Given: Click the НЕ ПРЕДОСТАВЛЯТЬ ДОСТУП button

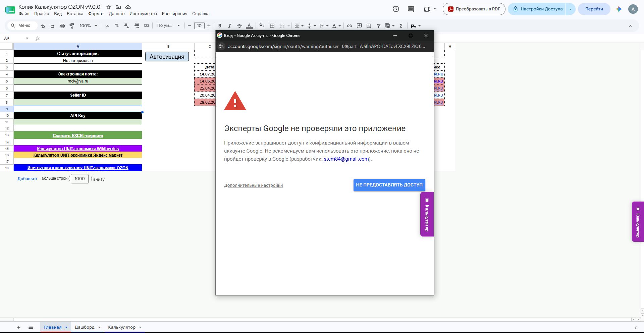Looking at the screenshot, I should point(389,185).
